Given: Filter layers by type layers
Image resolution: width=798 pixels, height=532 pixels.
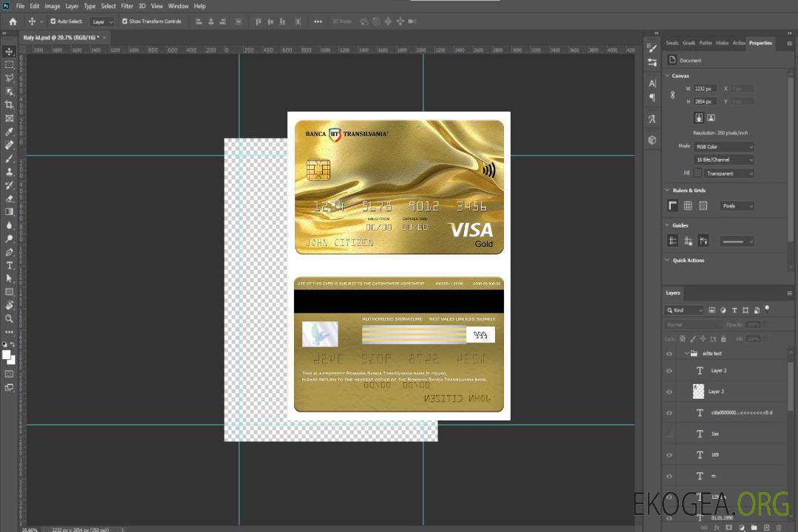Looking at the screenshot, I should [734, 310].
